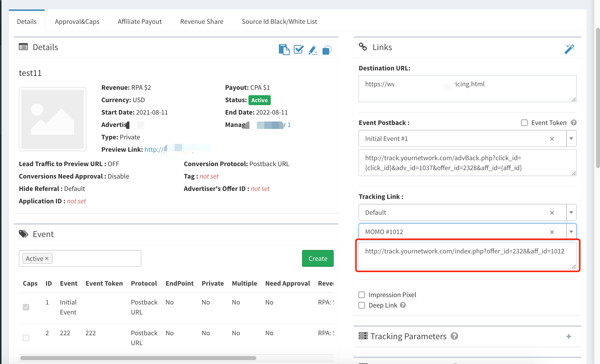Click the duplicate offer icon in Details header
This screenshot has width=600, height=364.
pyautogui.click(x=327, y=50)
